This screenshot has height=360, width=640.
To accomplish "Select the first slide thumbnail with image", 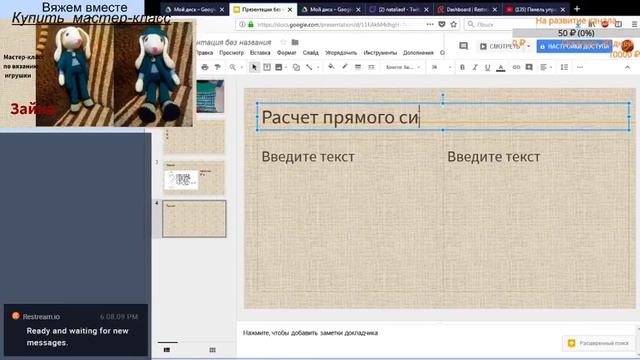I will point(210,96).
